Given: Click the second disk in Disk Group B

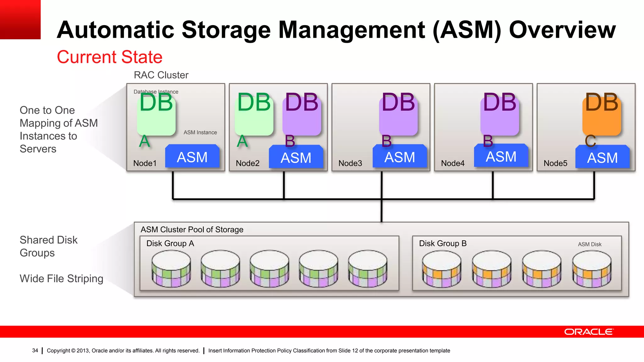Looking at the screenshot, I should (x=492, y=269).
